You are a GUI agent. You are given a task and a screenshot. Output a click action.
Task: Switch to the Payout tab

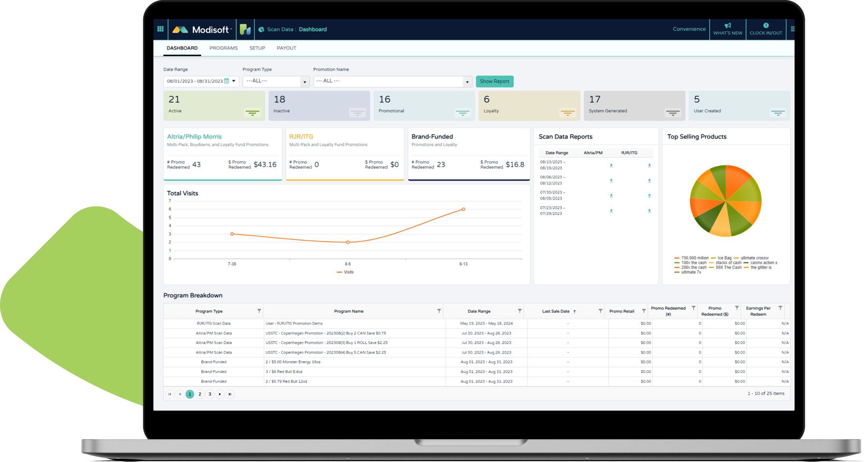(x=286, y=48)
